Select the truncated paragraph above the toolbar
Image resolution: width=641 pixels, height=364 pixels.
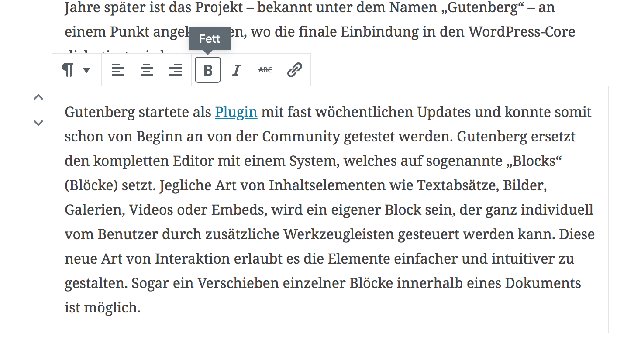[x=306, y=7]
